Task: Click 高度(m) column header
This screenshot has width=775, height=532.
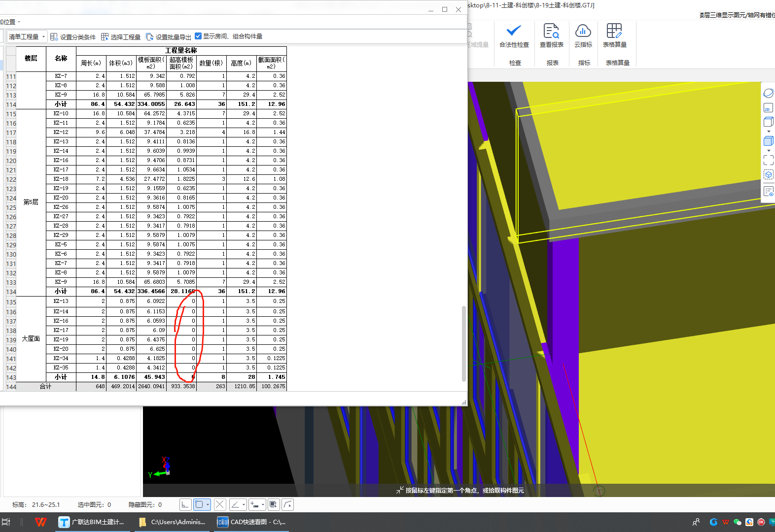Action: coord(241,63)
